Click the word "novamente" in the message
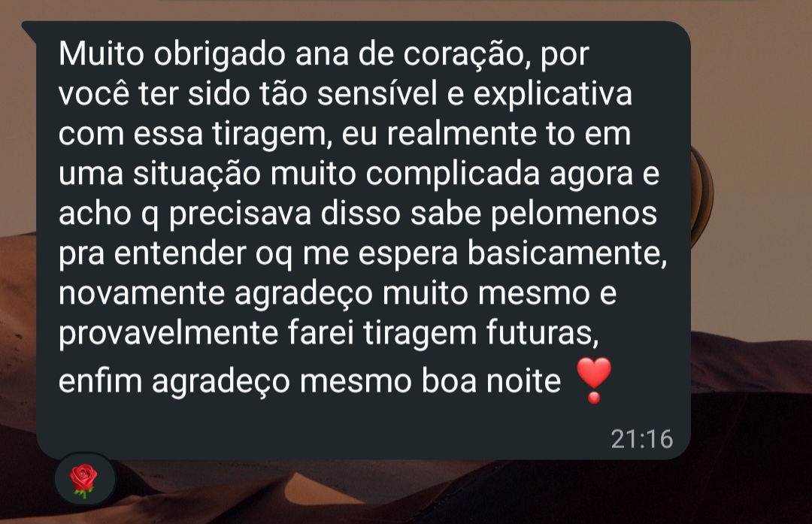This screenshot has width=812, height=524. (141, 294)
